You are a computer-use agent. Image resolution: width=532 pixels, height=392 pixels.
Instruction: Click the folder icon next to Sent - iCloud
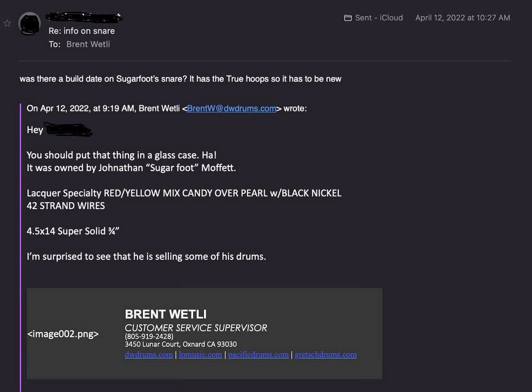[348, 18]
